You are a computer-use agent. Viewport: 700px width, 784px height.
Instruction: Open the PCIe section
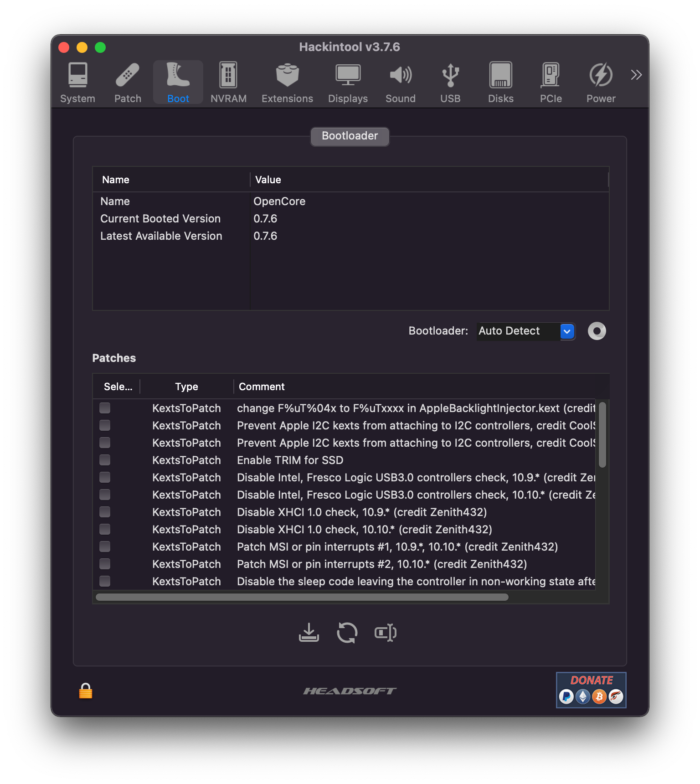click(551, 83)
